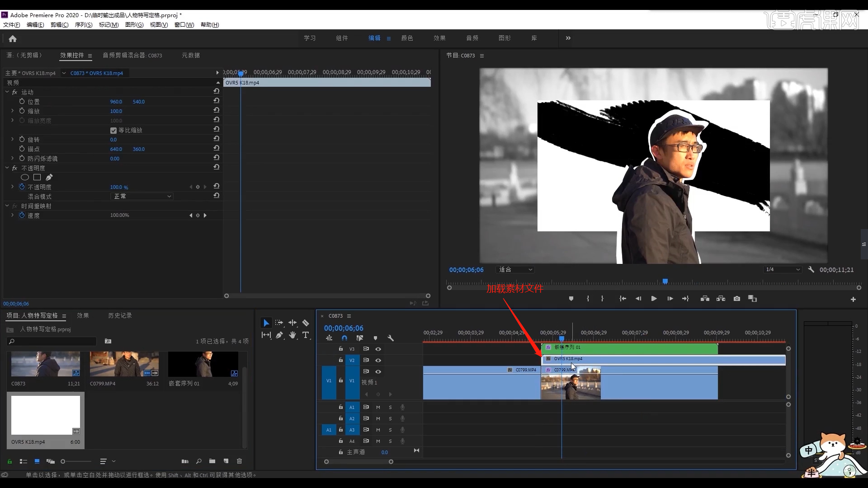Image resolution: width=868 pixels, height=488 pixels.
Task: Add marker in timeline header
Action: click(x=375, y=338)
